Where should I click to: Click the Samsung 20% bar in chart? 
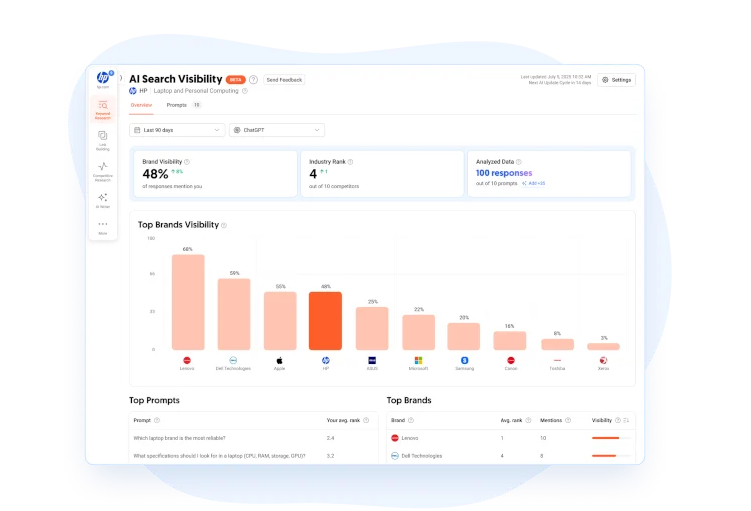(464, 336)
